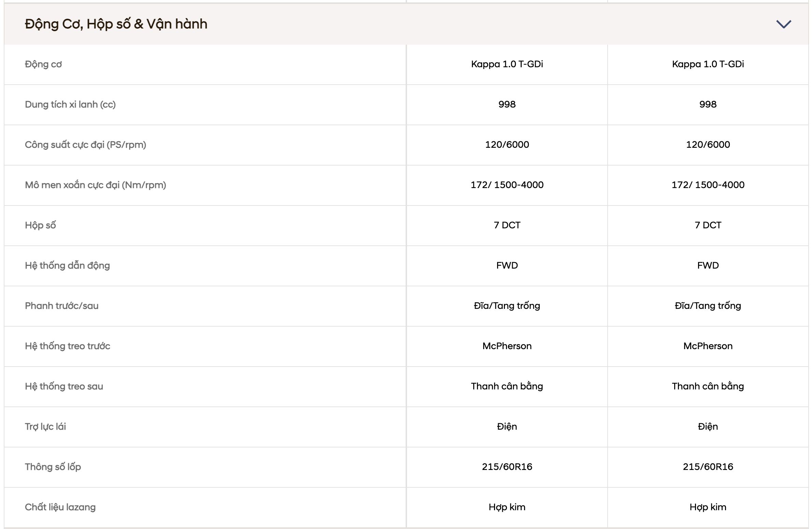This screenshot has width=812, height=529.
Task: Click the Động Cơ, Hộp số & Vận hành heading
Action: point(116,24)
